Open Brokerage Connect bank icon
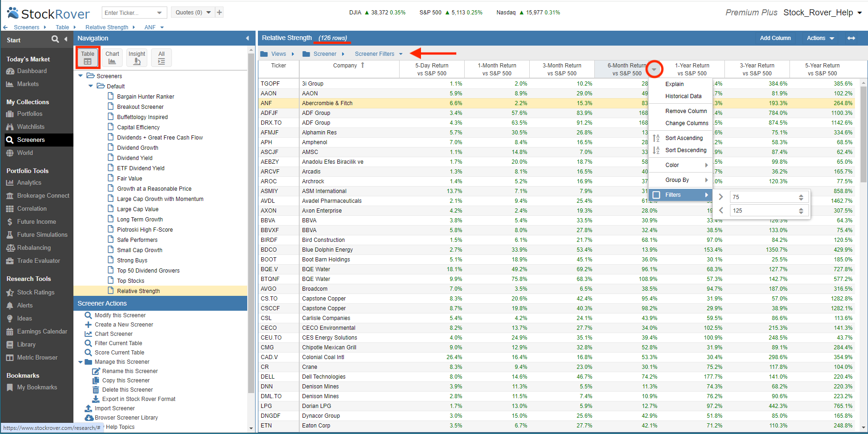The image size is (868, 434). [x=10, y=196]
